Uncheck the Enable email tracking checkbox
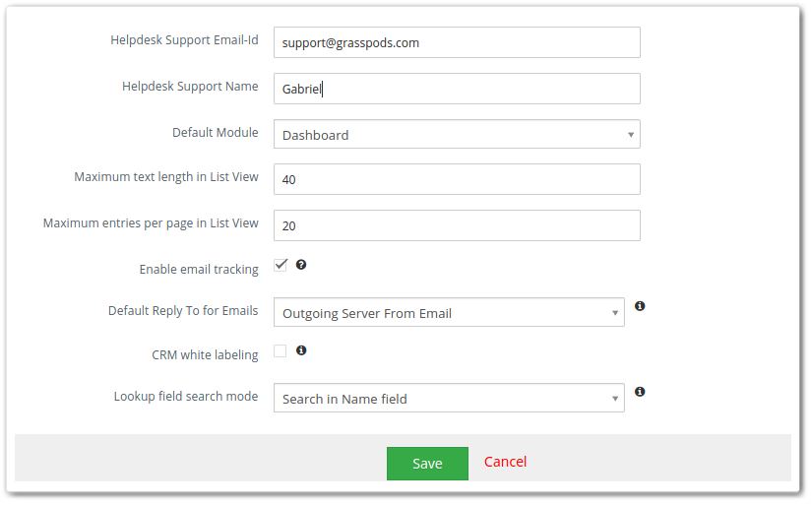Viewport: 812px width, 505px height. pyautogui.click(x=281, y=265)
